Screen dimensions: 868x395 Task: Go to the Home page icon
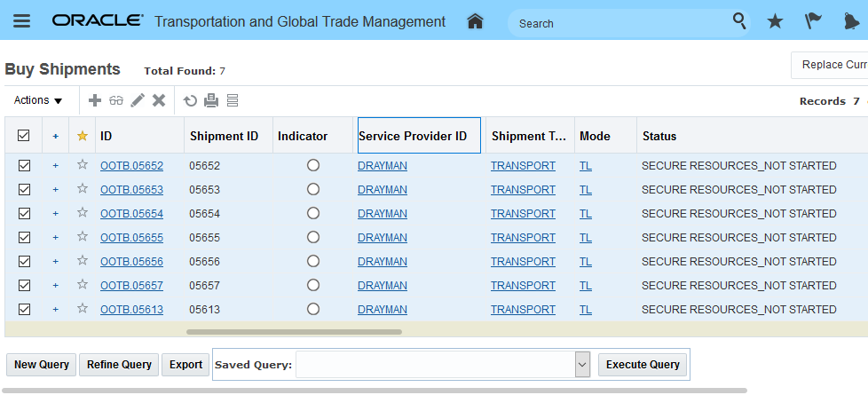(x=475, y=21)
